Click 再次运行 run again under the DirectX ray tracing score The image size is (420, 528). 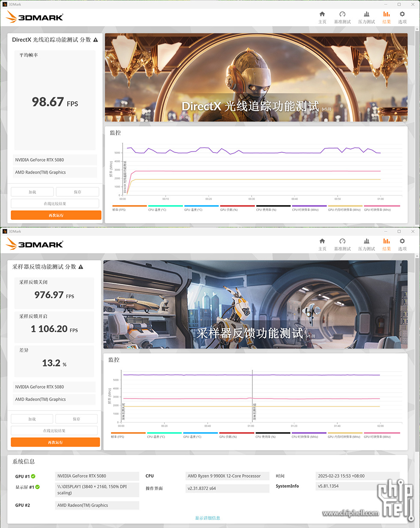click(x=56, y=215)
